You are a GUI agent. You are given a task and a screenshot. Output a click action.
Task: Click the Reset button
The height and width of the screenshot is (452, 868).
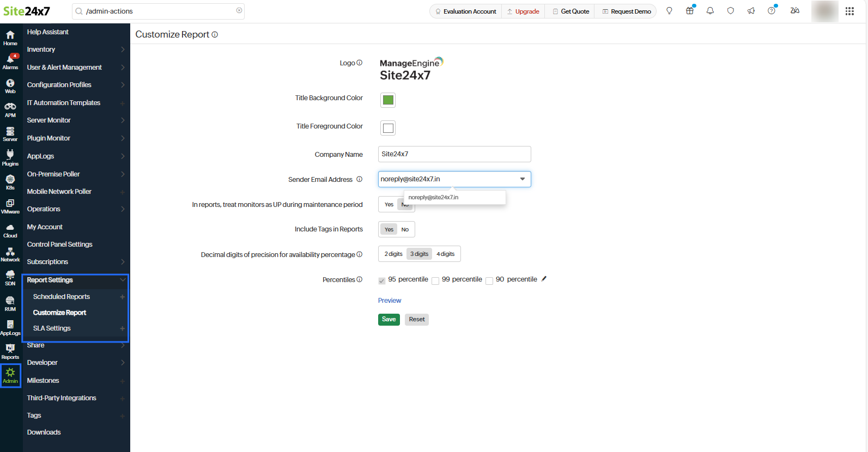point(417,320)
